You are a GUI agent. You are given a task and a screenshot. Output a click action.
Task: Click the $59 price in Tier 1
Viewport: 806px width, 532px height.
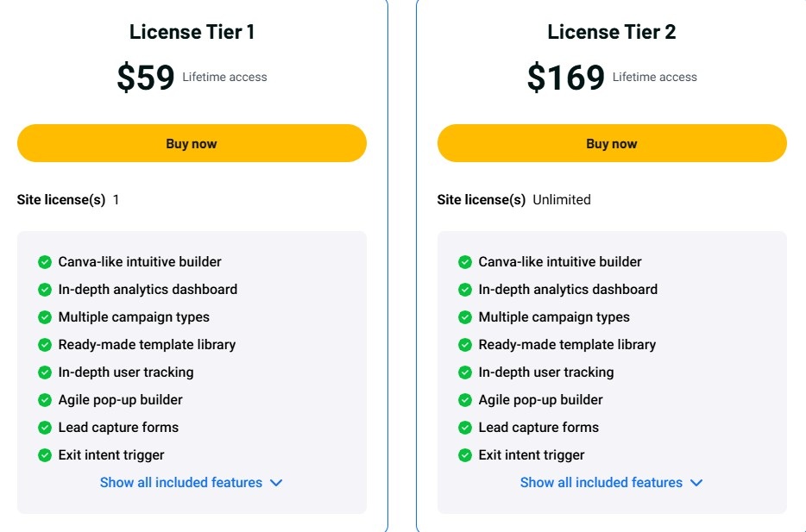146,78
